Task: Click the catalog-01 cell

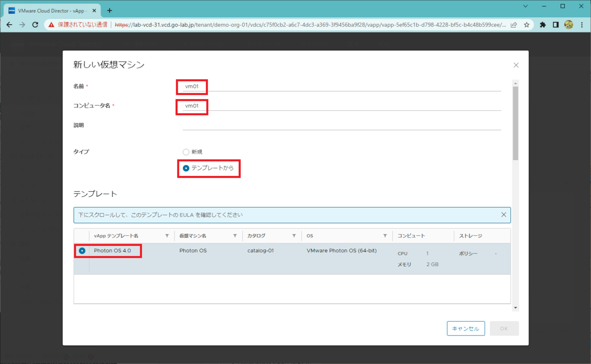Action: point(261,251)
